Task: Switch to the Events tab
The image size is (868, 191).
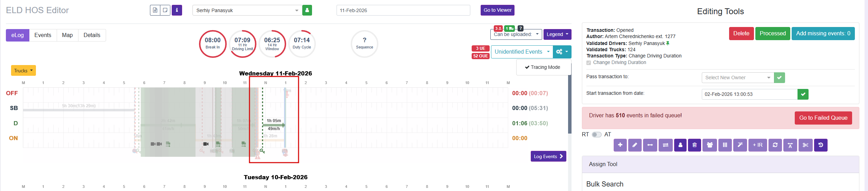Action: click(x=43, y=35)
